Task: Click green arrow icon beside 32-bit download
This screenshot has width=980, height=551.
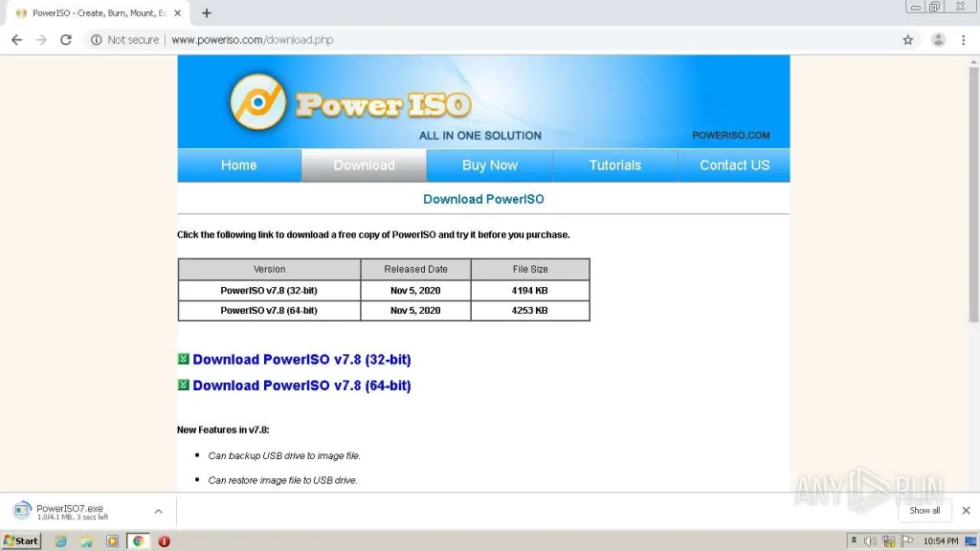Action: tap(183, 359)
